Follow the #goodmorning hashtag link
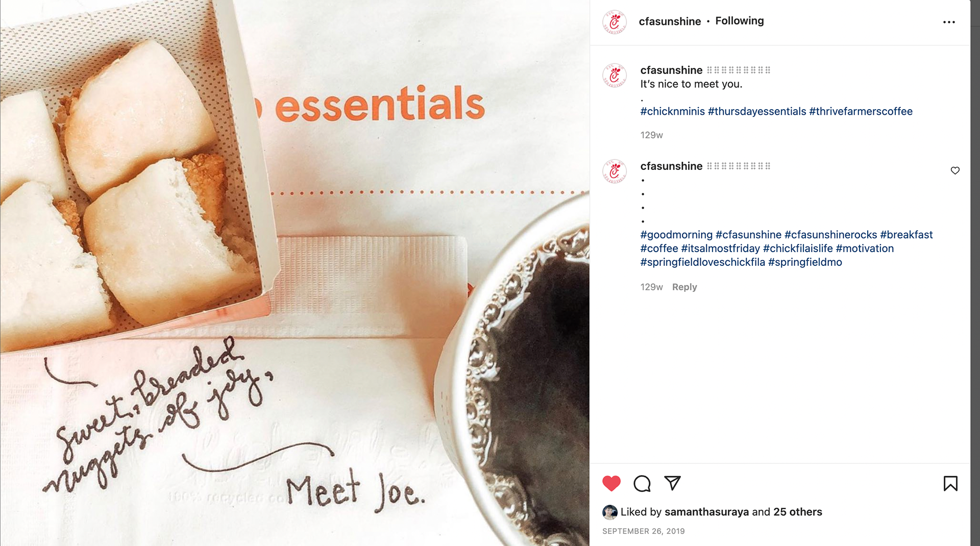Viewport: 980px width, 546px height. tap(676, 235)
